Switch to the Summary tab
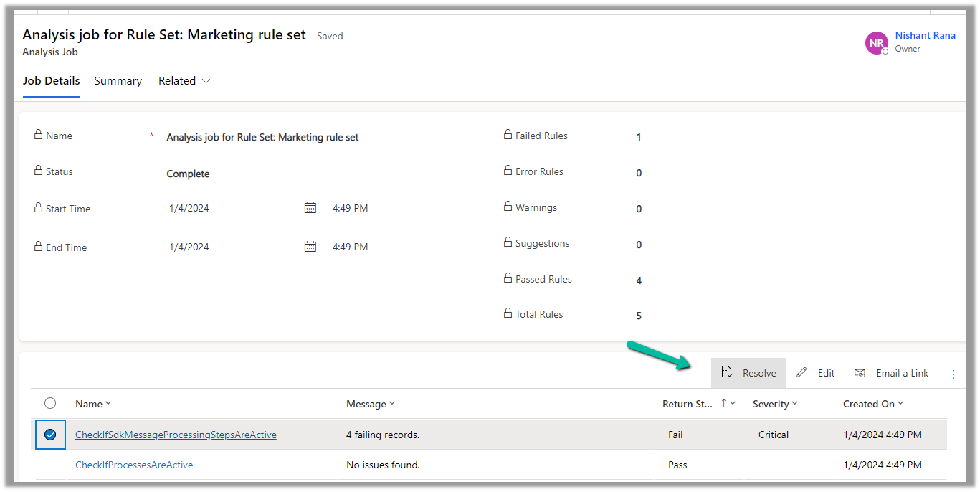This screenshot has width=980, height=492. tap(118, 81)
